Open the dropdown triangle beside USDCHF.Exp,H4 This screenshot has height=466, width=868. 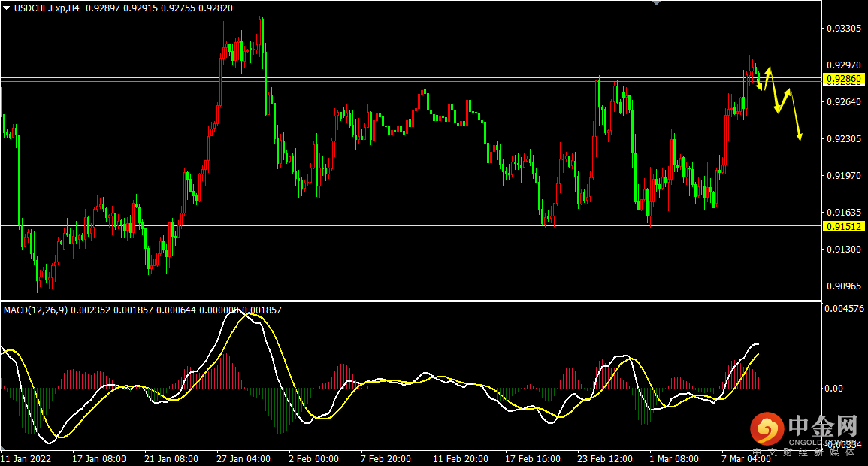[x=6, y=7]
